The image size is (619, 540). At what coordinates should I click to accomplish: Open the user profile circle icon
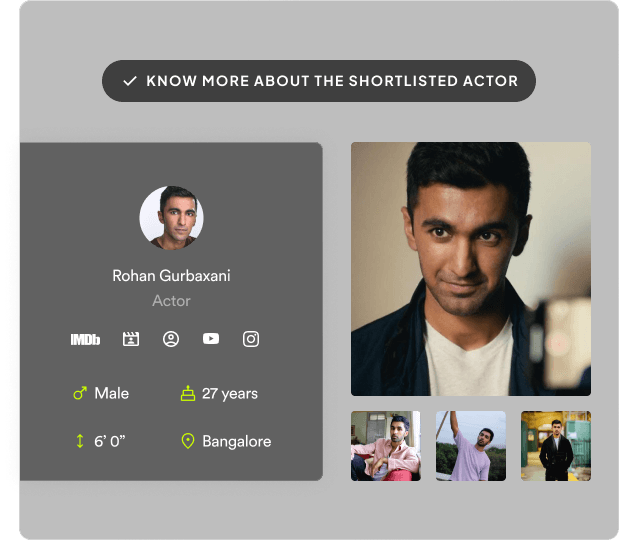click(171, 339)
